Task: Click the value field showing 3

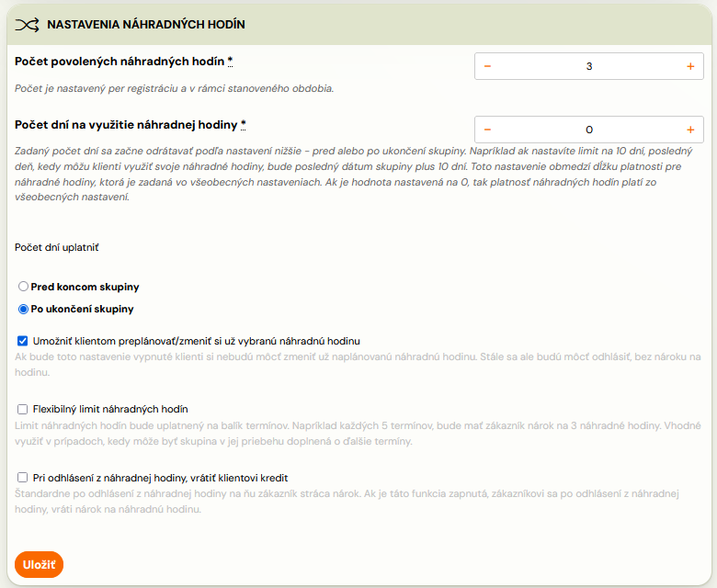Action: click(x=589, y=66)
